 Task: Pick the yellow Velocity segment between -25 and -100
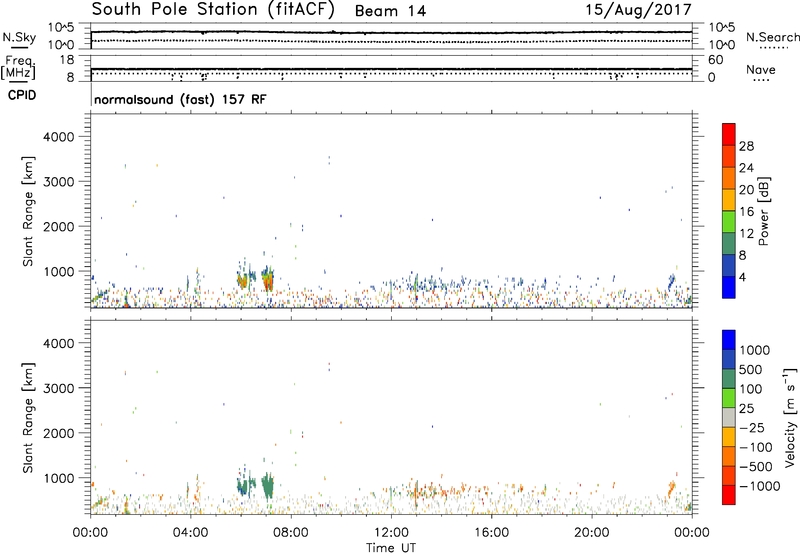click(729, 437)
